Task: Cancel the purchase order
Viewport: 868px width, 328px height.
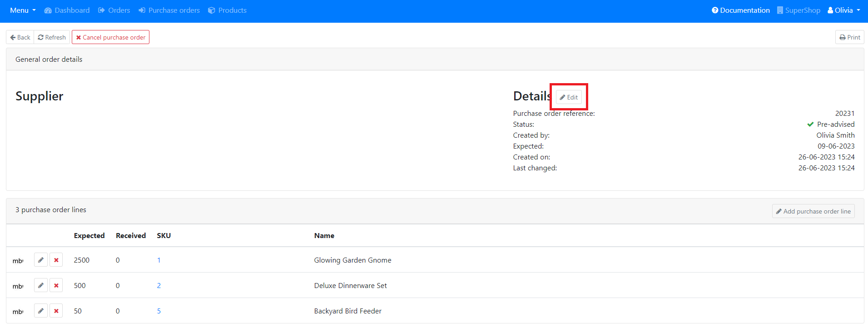Action: click(110, 37)
